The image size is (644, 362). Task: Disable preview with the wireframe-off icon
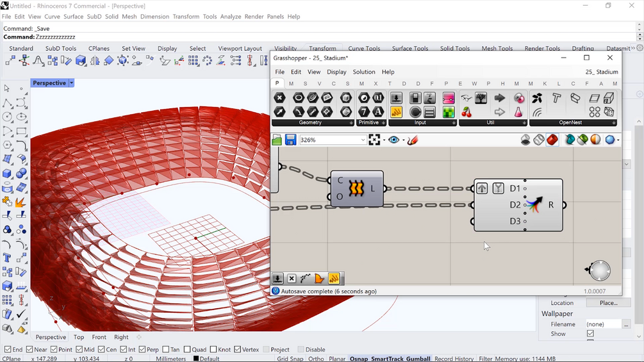point(525,140)
